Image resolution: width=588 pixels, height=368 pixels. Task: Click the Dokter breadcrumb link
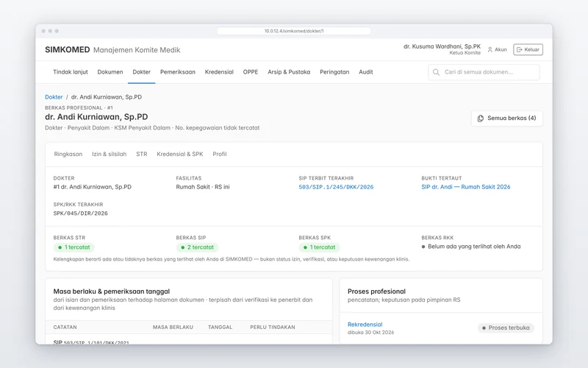coord(54,97)
